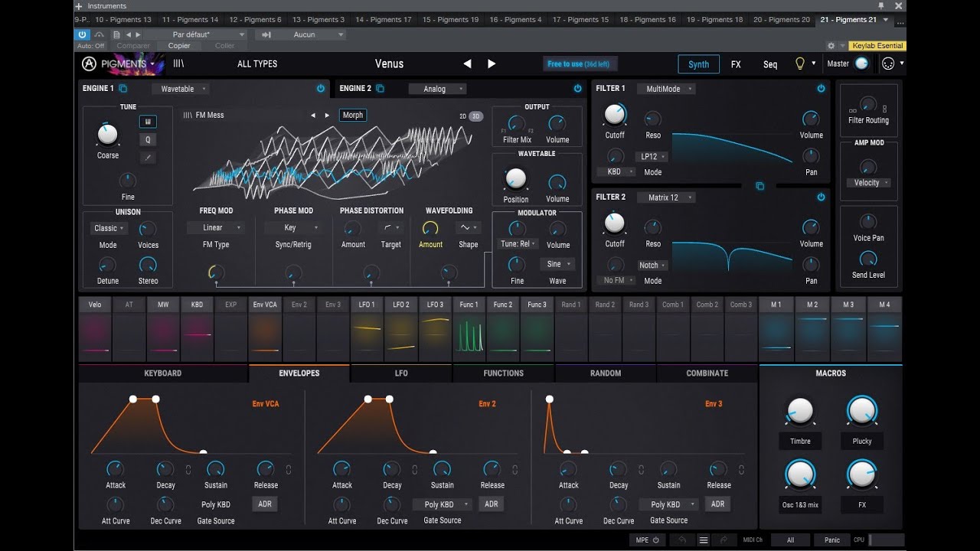Image resolution: width=980 pixels, height=551 pixels.
Task: Open Filter 2 Matrix 12 type dropdown
Action: point(666,197)
